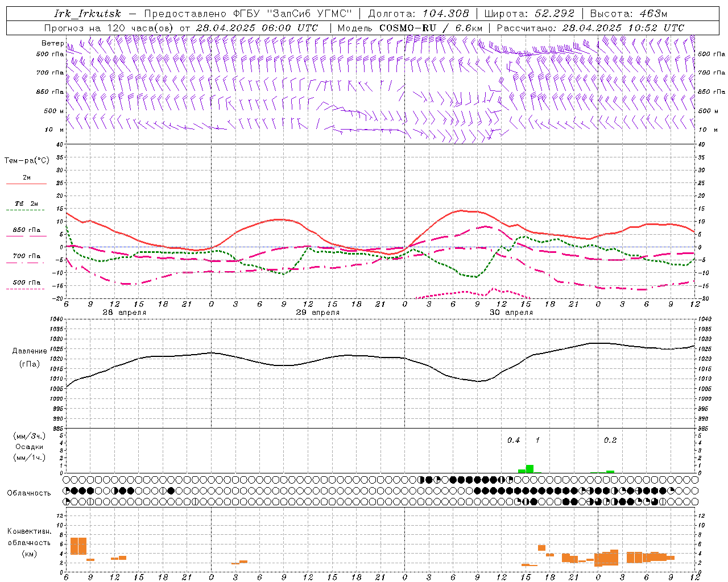Click the longitude value "Долгота: 104.308"
The height and width of the screenshot is (582, 728).
tap(419, 14)
